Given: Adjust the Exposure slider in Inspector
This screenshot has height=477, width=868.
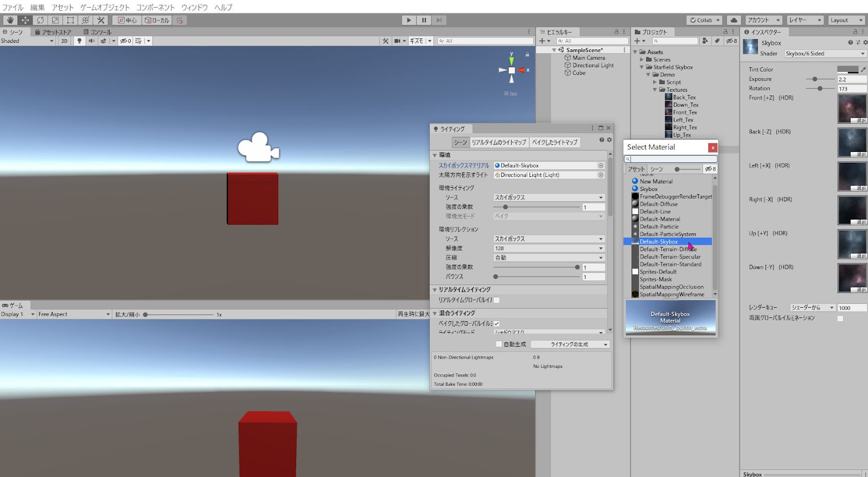Looking at the screenshot, I should tap(815, 79).
